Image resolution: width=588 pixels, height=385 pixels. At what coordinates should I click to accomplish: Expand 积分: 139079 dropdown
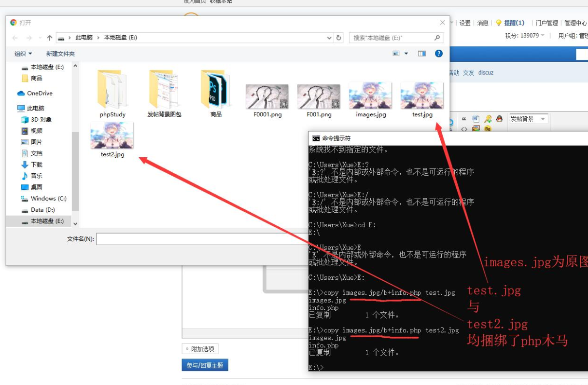[x=525, y=35]
